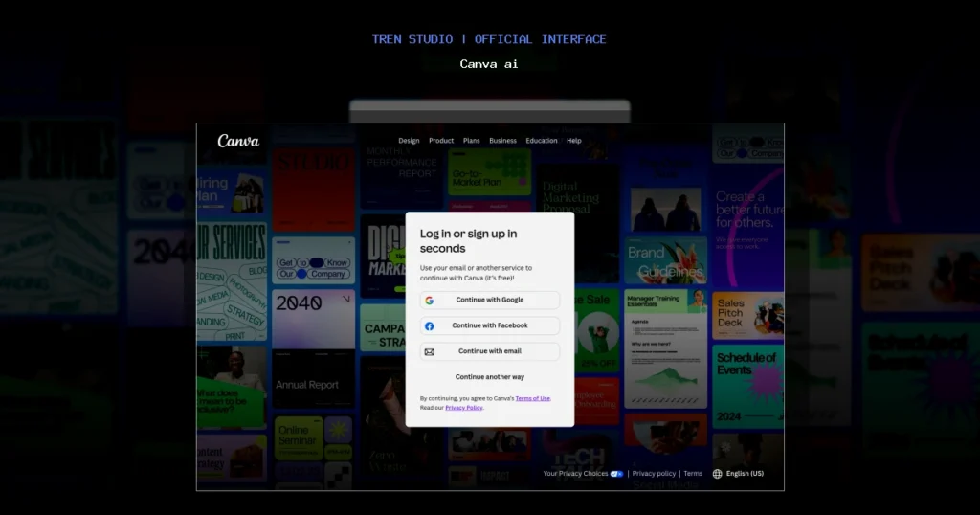This screenshot has width=980, height=515.
Task: Click the email envelope icon
Action: [x=430, y=352]
